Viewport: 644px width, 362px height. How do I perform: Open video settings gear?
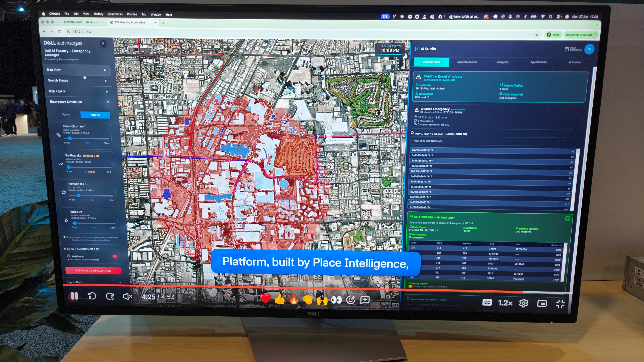524,303
